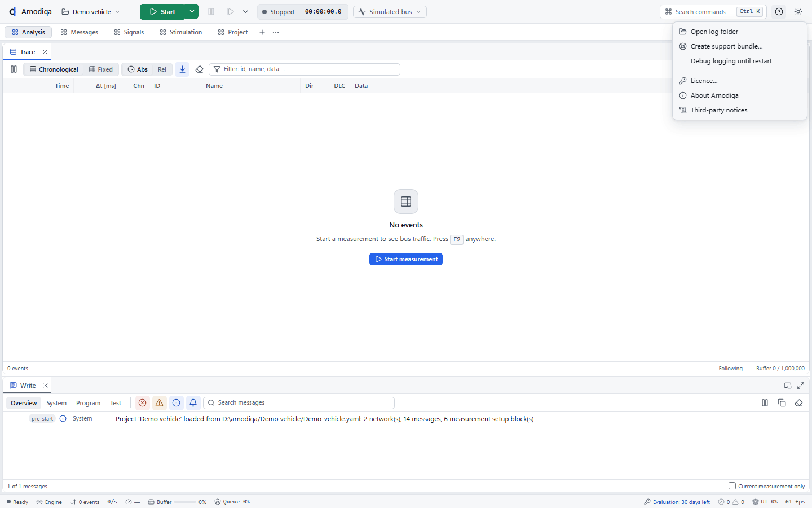The height and width of the screenshot is (508, 812).
Task: Toggle auto-scroll to latest in Trace
Action: (182, 69)
